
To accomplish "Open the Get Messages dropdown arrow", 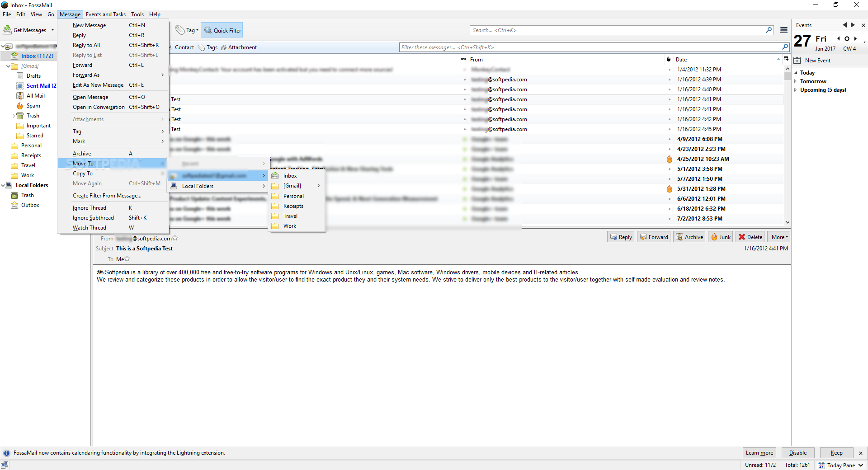I will tap(53, 30).
